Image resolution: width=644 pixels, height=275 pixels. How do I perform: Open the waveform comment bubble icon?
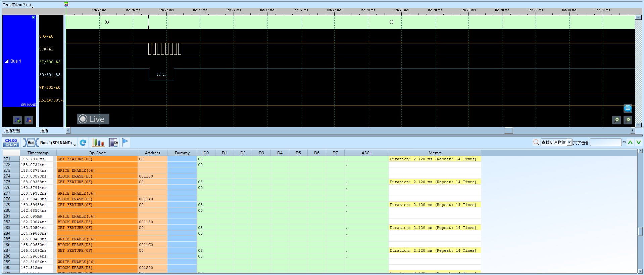tap(628, 109)
